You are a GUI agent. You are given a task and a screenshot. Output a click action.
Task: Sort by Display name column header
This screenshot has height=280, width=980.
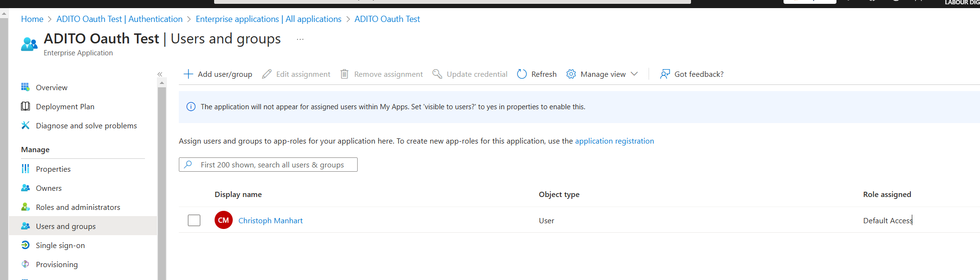[238, 194]
